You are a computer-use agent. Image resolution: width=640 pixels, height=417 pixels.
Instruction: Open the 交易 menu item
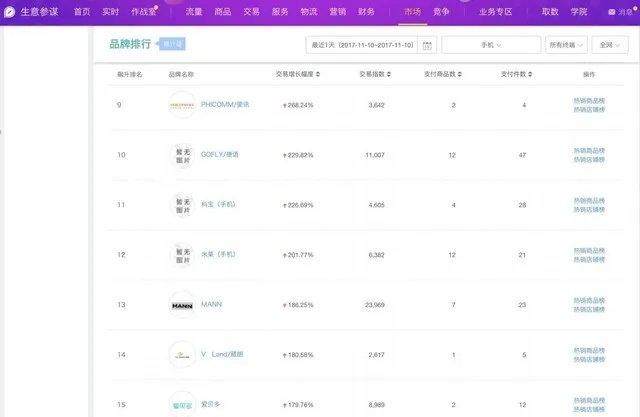[251, 12]
